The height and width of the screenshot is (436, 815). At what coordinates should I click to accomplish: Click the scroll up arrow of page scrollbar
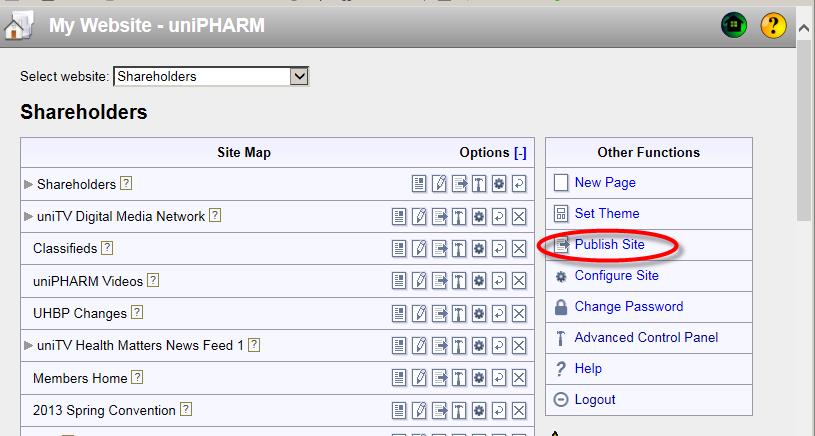[804, 28]
